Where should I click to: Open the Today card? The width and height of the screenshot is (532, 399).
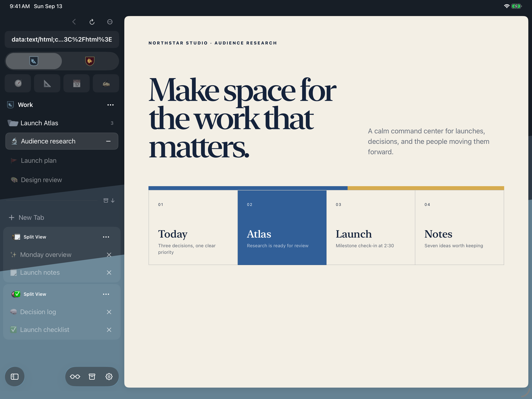pos(193,228)
